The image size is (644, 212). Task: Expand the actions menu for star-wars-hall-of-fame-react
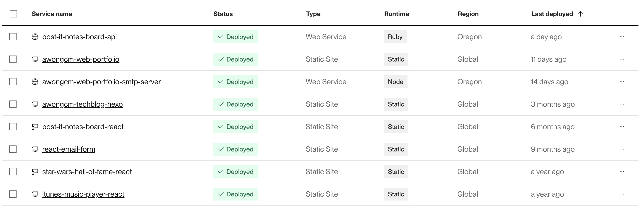pyautogui.click(x=622, y=172)
